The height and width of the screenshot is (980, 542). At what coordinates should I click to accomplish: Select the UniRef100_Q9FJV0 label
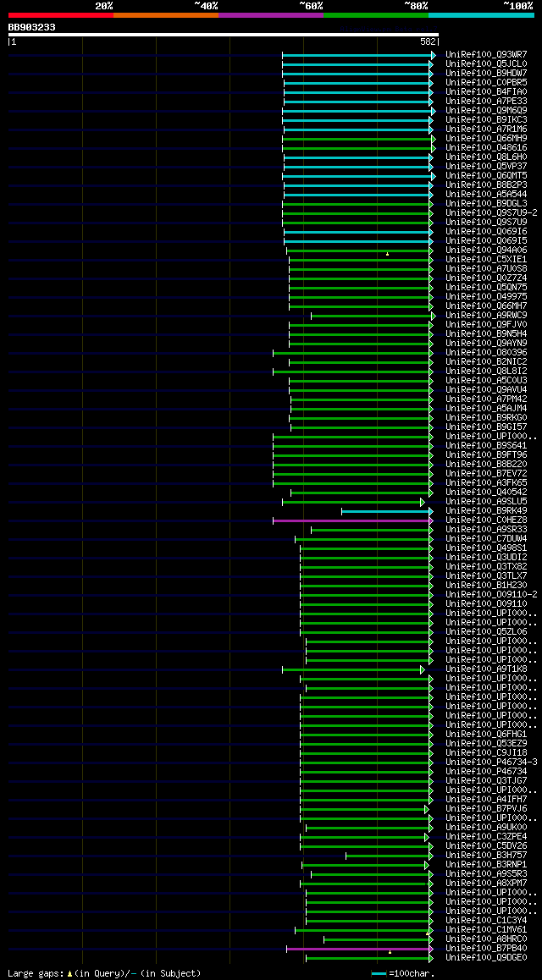coord(486,325)
